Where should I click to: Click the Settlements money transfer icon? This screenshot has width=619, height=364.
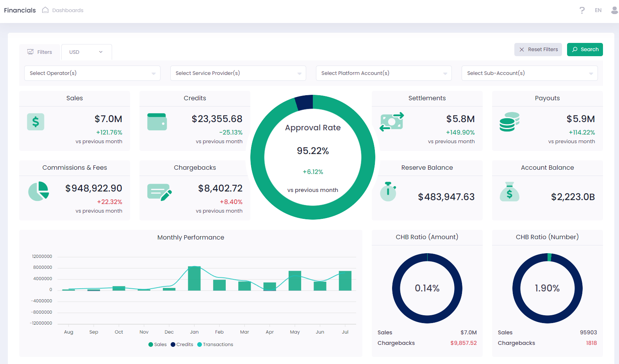pyautogui.click(x=392, y=122)
